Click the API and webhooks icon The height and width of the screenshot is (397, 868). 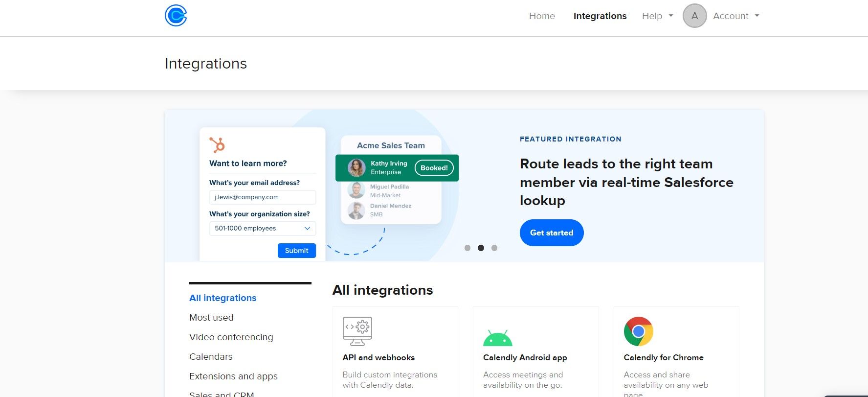(357, 331)
